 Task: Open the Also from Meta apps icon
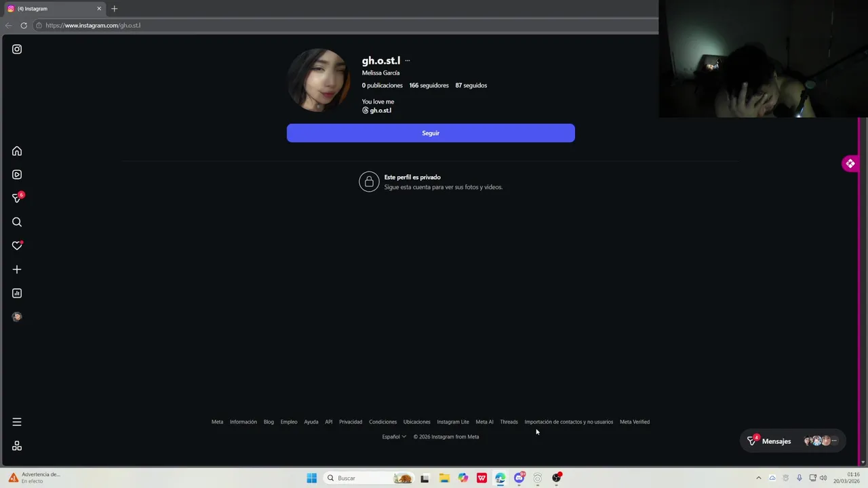(17, 446)
